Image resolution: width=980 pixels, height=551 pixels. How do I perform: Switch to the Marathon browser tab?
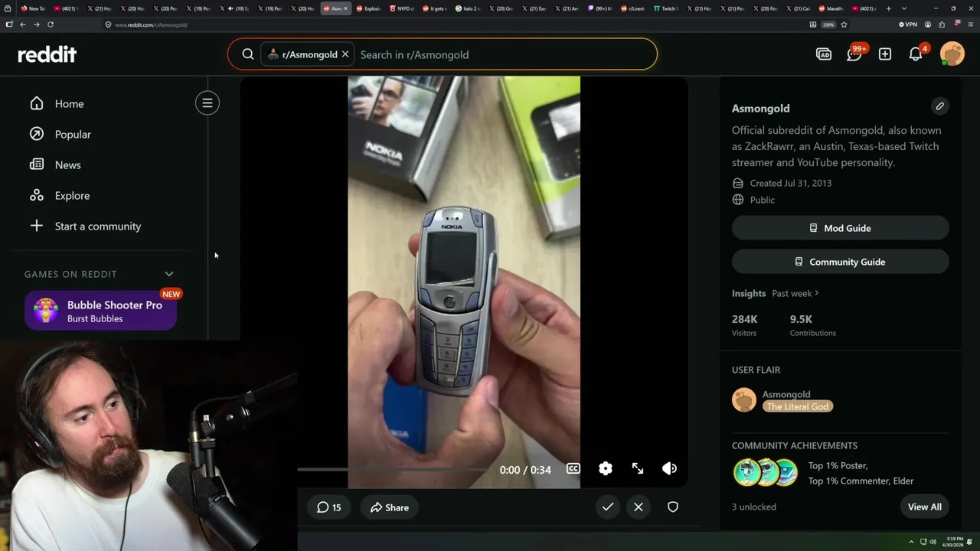pos(831,8)
